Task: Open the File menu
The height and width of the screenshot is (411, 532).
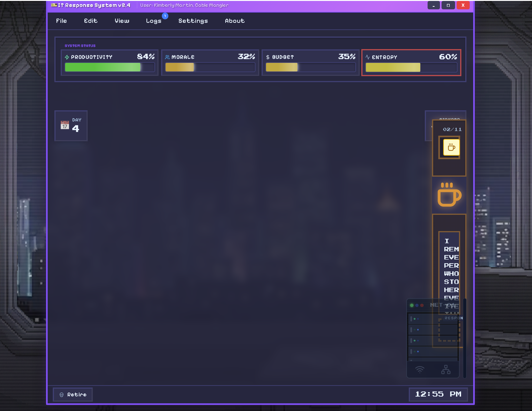Action: (x=61, y=21)
